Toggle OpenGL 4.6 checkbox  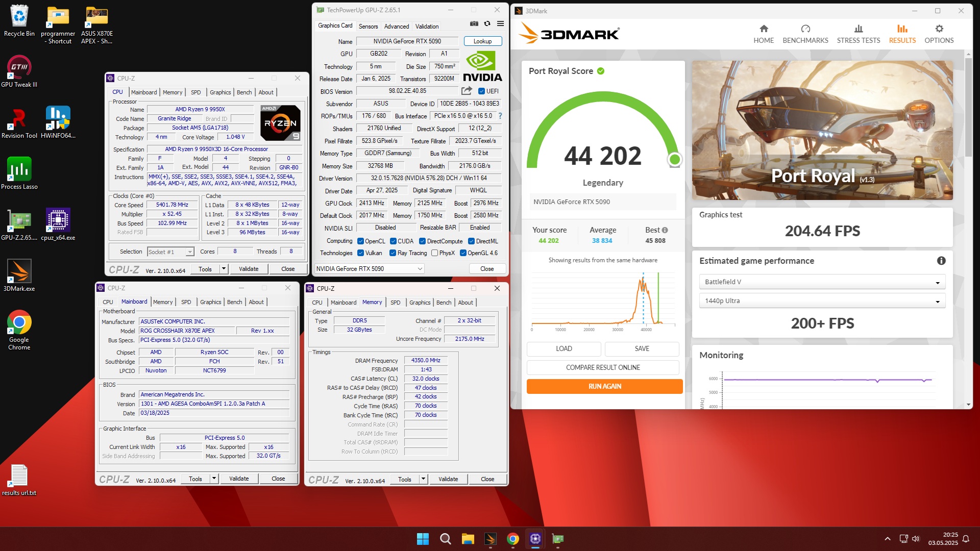pos(463,253)
